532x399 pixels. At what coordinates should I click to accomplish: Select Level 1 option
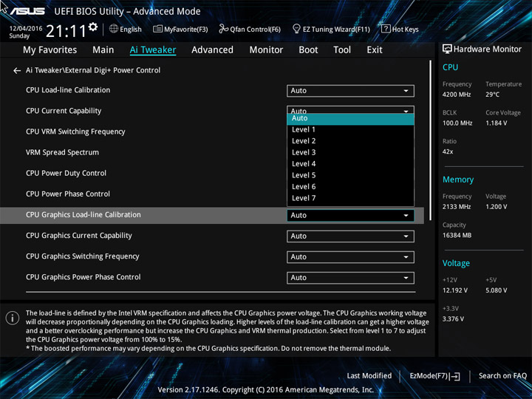coord(350,129)
